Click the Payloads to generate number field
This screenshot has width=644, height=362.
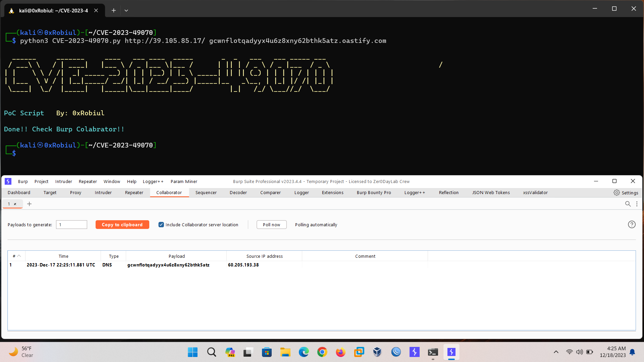[71, 225]
